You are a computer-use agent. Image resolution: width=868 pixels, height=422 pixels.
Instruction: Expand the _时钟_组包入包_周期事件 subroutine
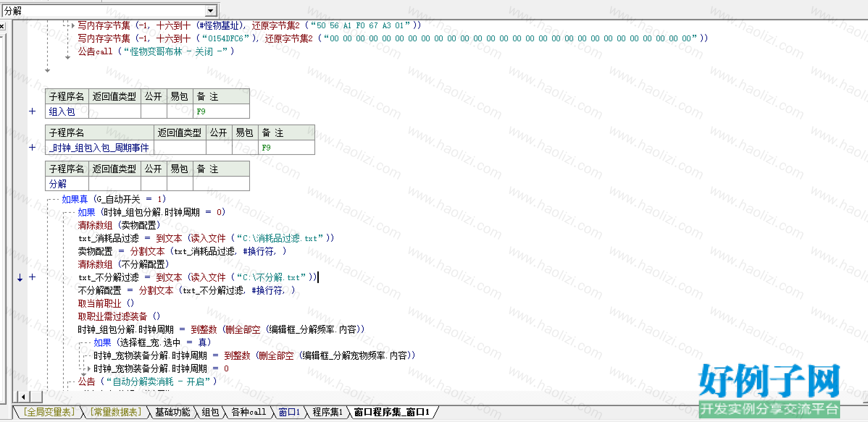click(32, 147)
